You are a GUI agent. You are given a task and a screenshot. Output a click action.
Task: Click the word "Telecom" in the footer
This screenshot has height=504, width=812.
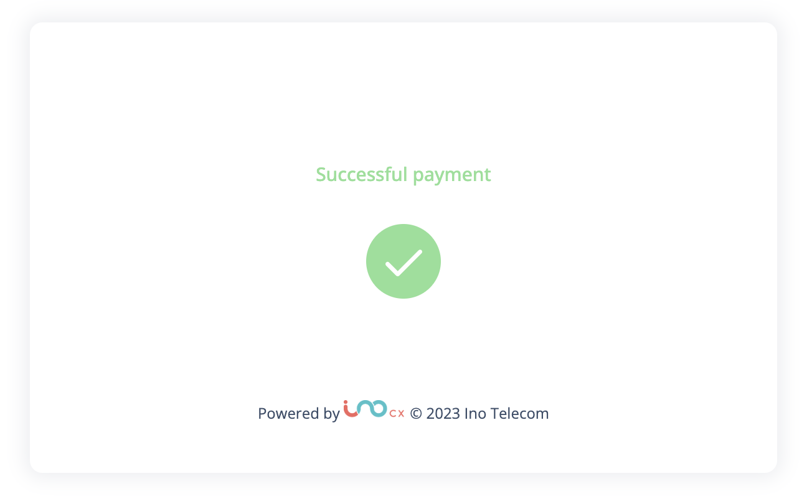click(x=519, y=413)
